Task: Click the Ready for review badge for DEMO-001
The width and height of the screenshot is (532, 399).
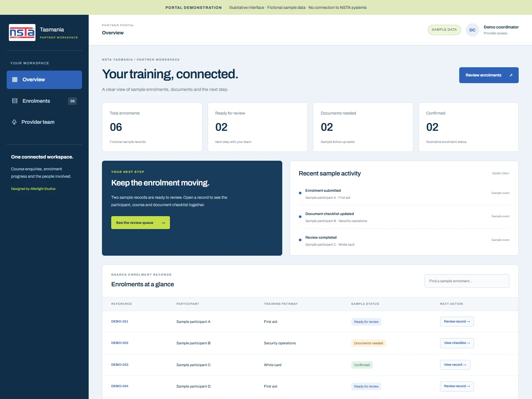Action: click(x=366, y=322)
